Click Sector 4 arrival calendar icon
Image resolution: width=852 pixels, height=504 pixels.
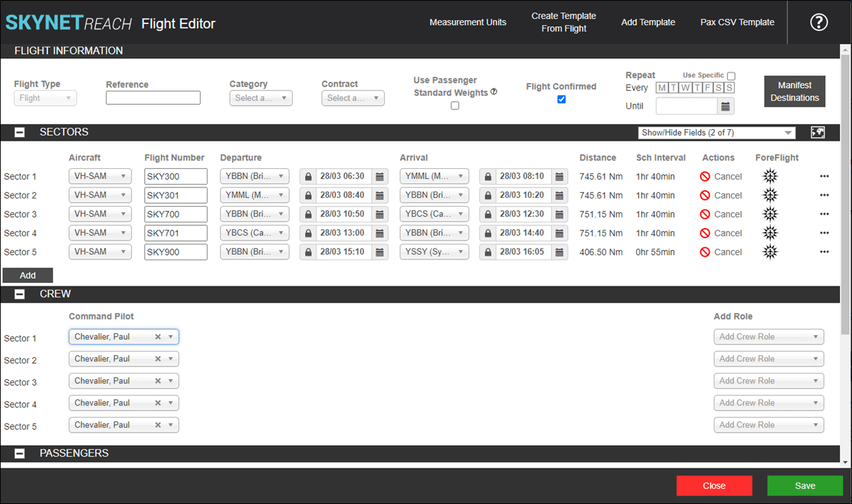[560, 233]
